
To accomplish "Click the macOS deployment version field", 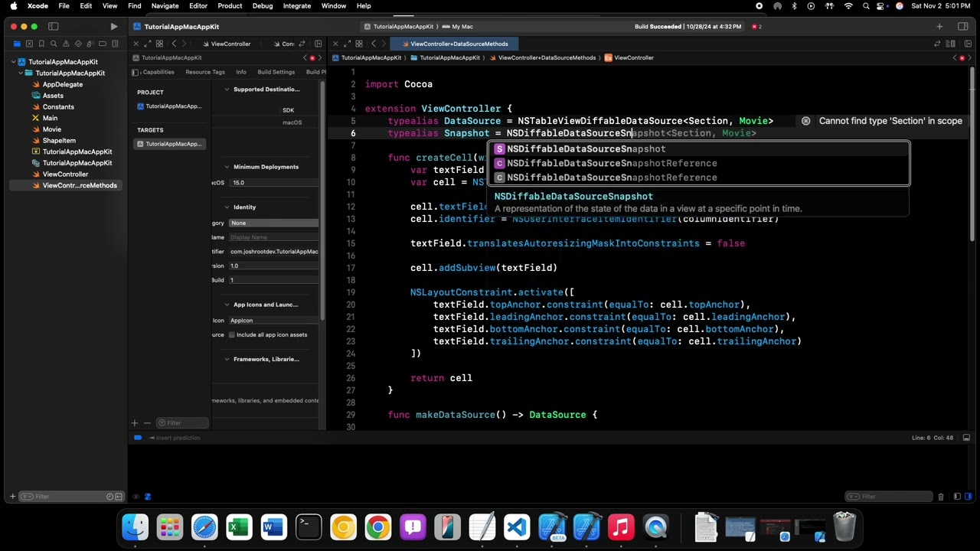I will click(274, 183).
